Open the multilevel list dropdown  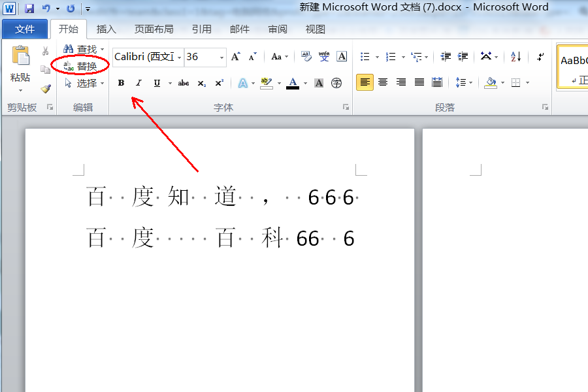pyautogui.click(x=427, y=57)
